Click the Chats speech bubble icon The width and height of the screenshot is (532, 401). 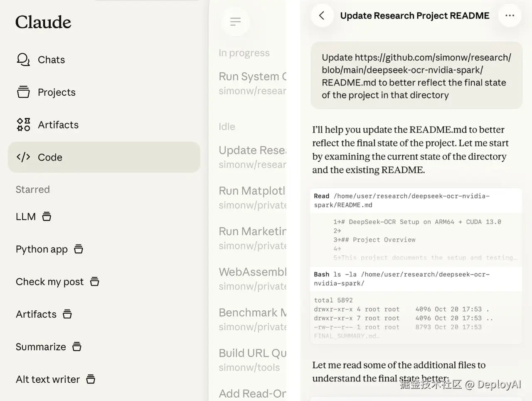(23, 59)
